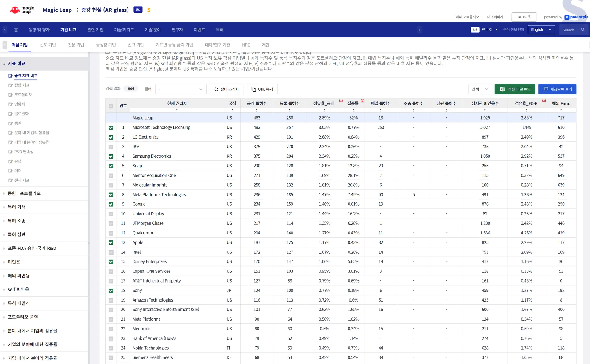The width and height of the screenshot is (590, 364).
Task: Open the 연구자 menu item
Action: point(177,30)
